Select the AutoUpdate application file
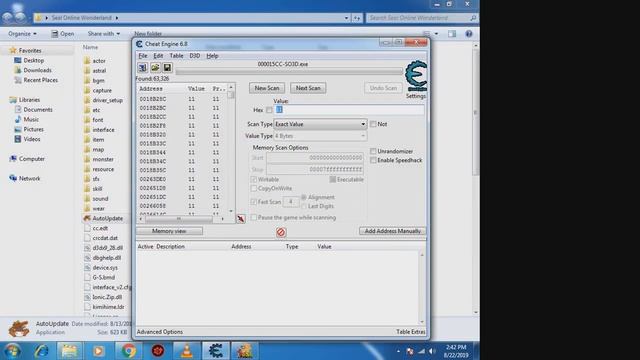This screenshot has width=640, height=360. [107, 218]
